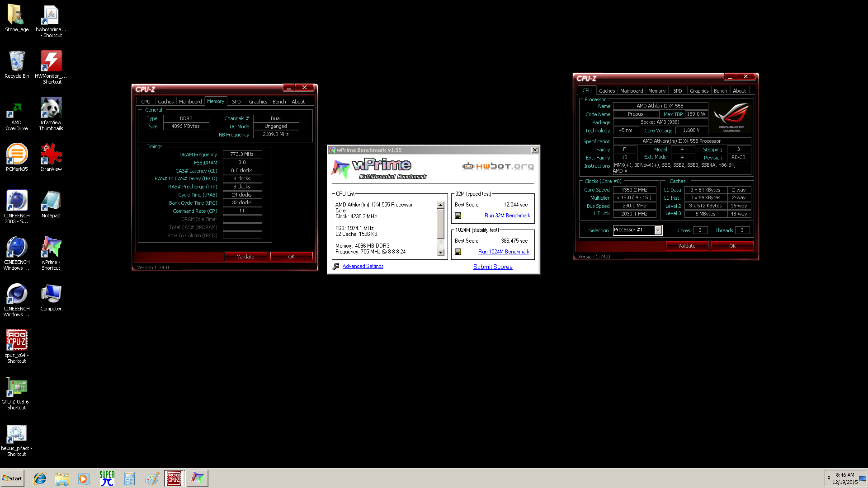Open Caches tab in left CPU-Z window
The image size is (868, 488).
(x=165, y=102)
